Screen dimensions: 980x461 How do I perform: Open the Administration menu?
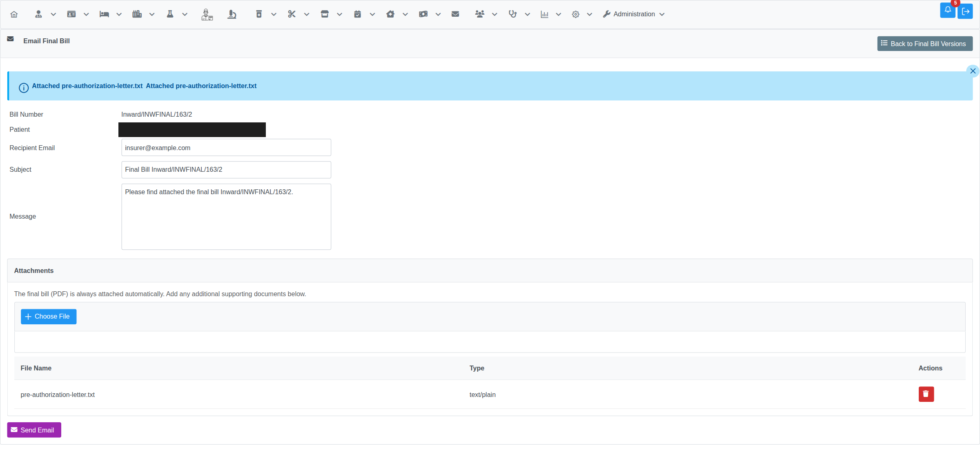tap(634, 14)
